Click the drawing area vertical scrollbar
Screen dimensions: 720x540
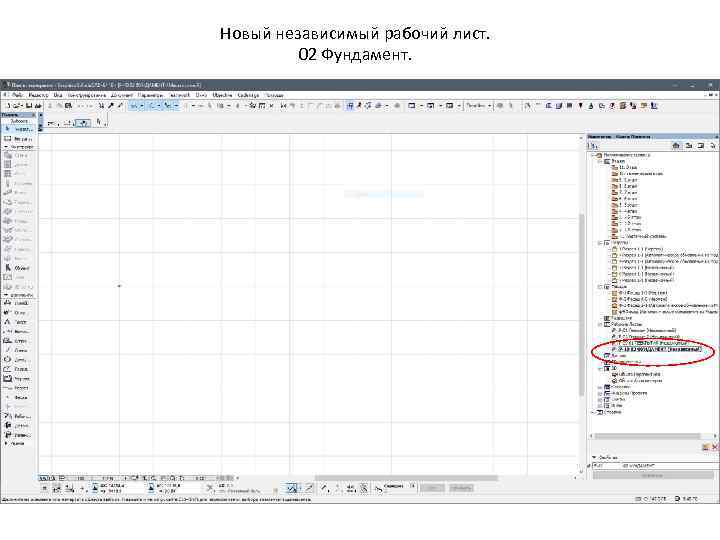pos(582,303)
